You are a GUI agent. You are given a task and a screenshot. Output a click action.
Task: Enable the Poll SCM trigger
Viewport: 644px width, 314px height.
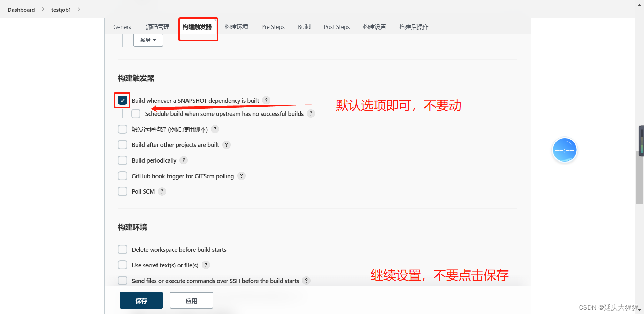pos(122,191)
